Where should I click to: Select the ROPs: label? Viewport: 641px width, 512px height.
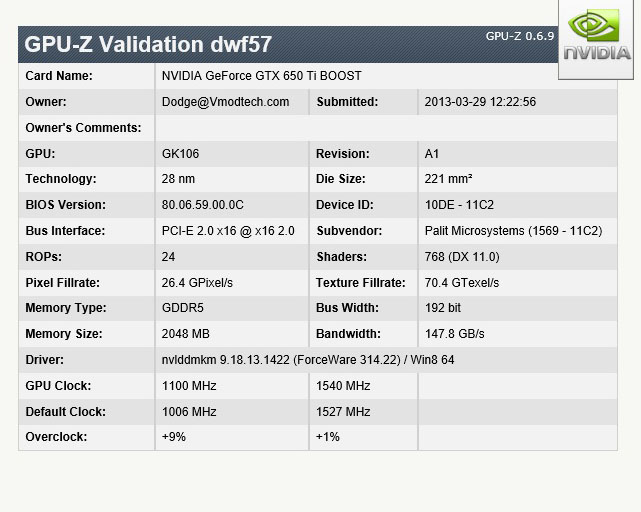[44, 257]
